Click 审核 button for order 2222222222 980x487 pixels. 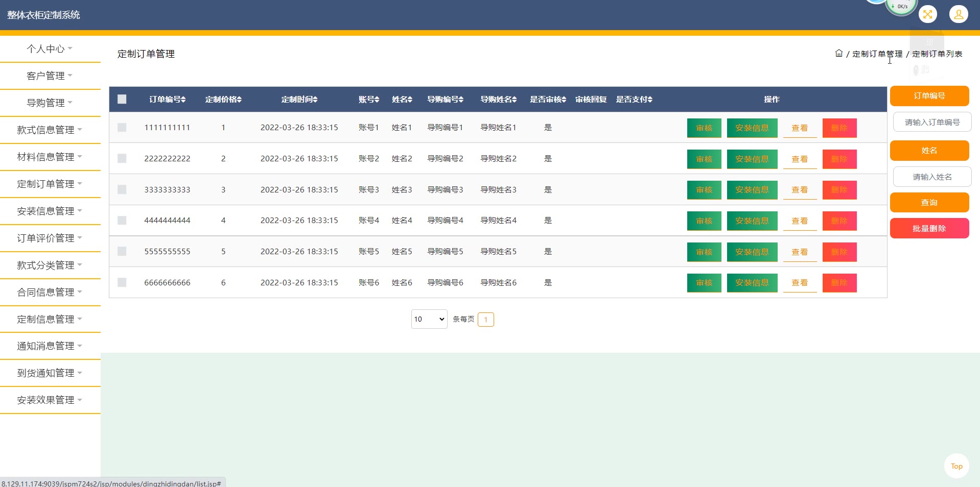[704, 159]
